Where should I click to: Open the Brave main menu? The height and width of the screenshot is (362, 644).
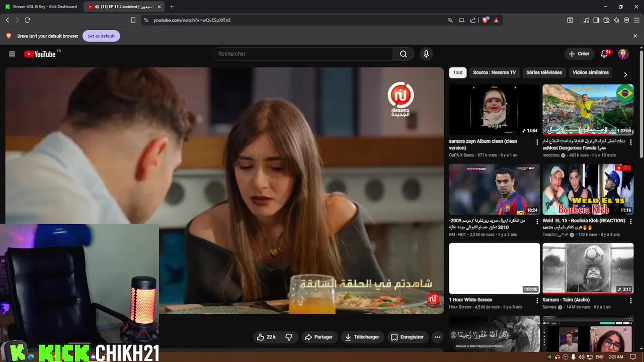pyautogui.click(x=636, y=20)
